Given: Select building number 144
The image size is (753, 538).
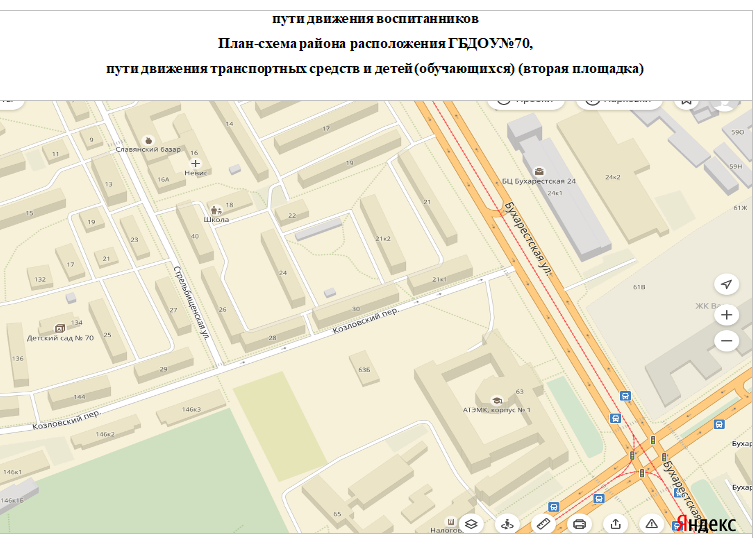Looking at the screenshot, I should (x=79, y=397).
